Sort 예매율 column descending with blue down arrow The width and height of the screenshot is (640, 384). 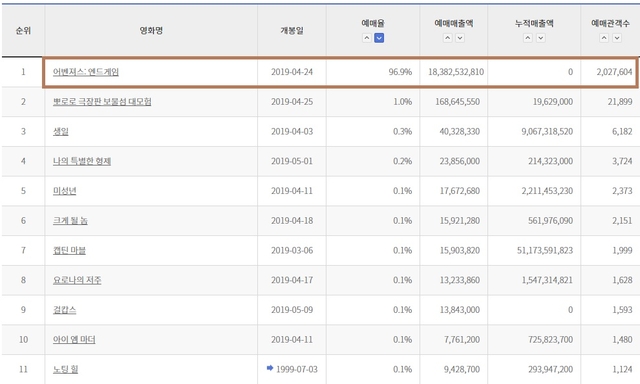pyautogui.click(x=379, y=38)
